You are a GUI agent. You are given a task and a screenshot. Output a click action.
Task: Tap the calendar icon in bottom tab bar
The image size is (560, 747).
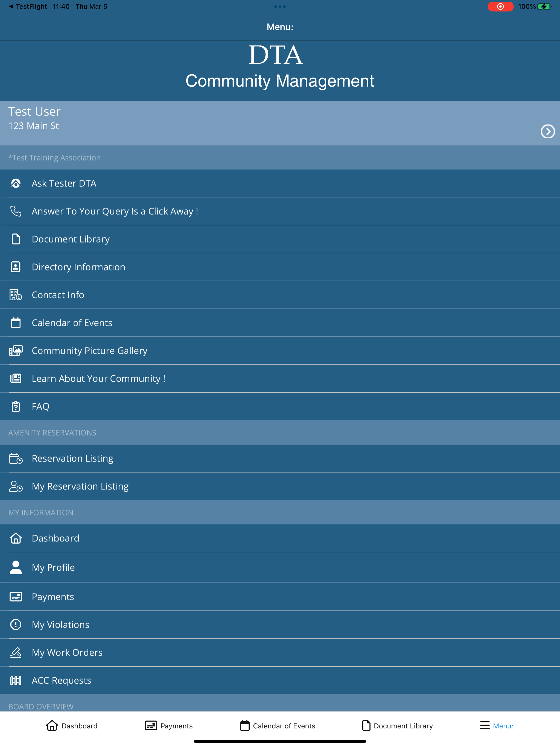pos(245,725)
